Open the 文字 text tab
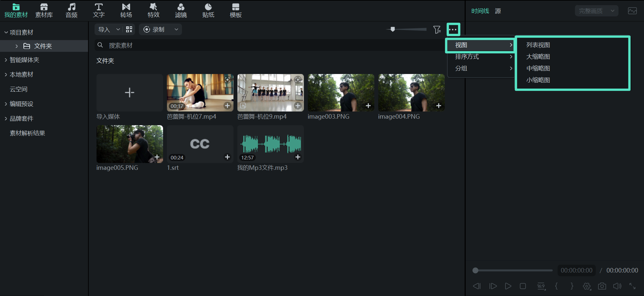The image size is (644, 296). coord(99,11)
